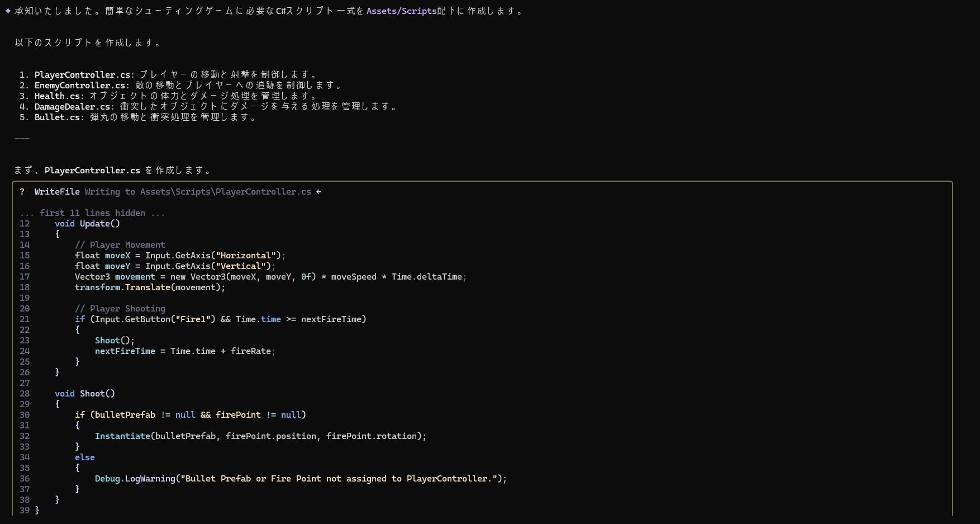Select the WriteFile tool label

point(56,191)
